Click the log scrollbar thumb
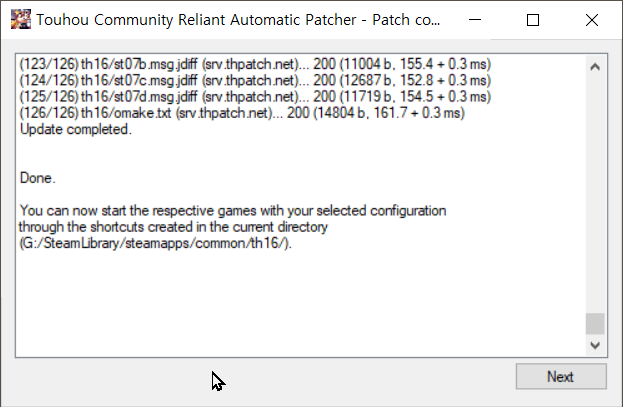 (595, 324)
